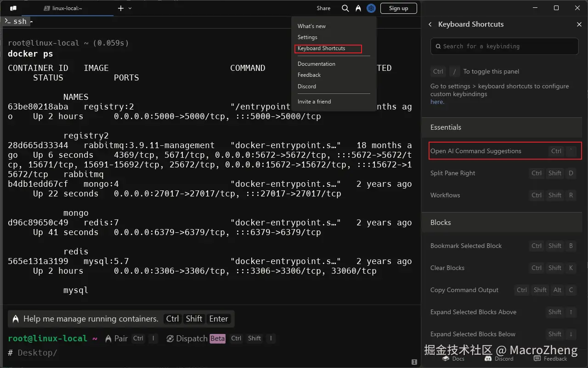Click the mysql:5.7 image text

click(x=106, y=261)
